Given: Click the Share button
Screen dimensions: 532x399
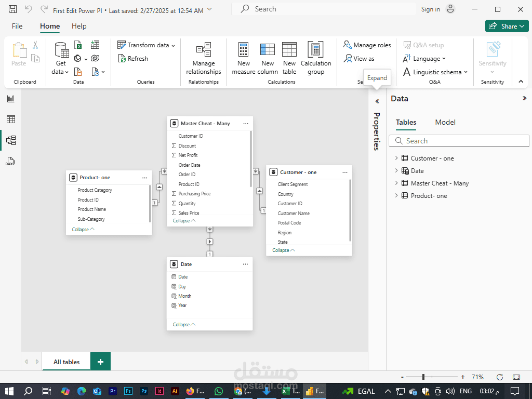Looking at the screenshot, I should click(507, 26).
